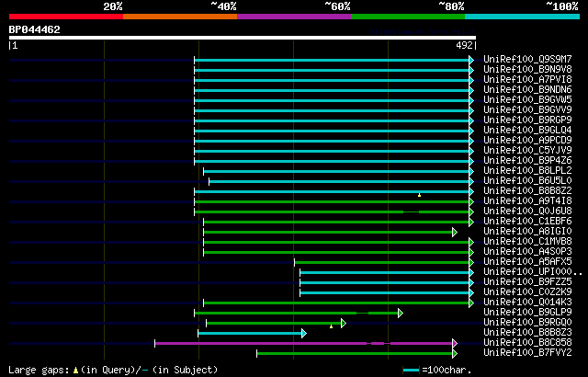The width and height of the screenshot is (588, 377).
Task: Click the query name BP044462
Action: pos(35,29)
